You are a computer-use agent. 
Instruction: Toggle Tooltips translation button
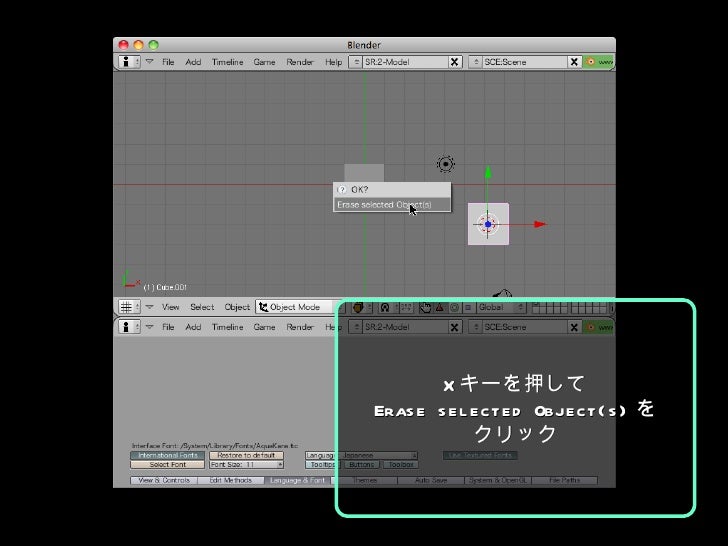pyautogui.click(x=323, y=464)
